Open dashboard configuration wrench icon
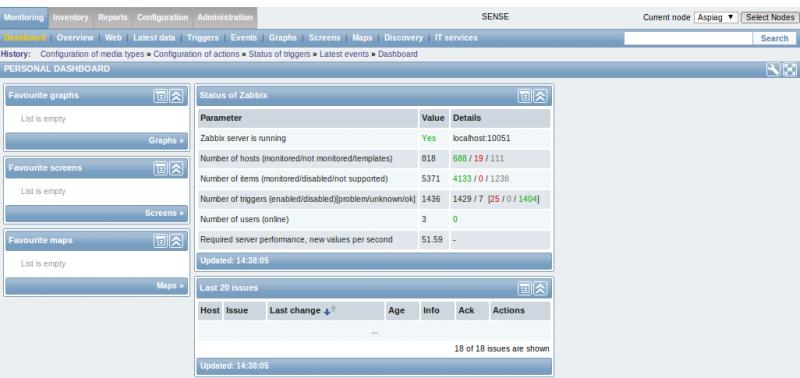This screenshot has height=378, width=800. pyautogui.click(x=773, y=70)
